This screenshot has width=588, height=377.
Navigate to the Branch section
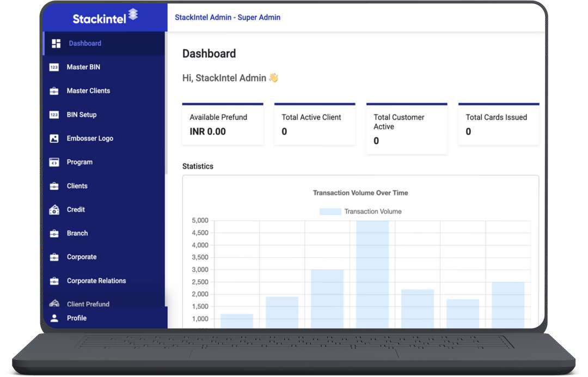click(x=77, y=233)
